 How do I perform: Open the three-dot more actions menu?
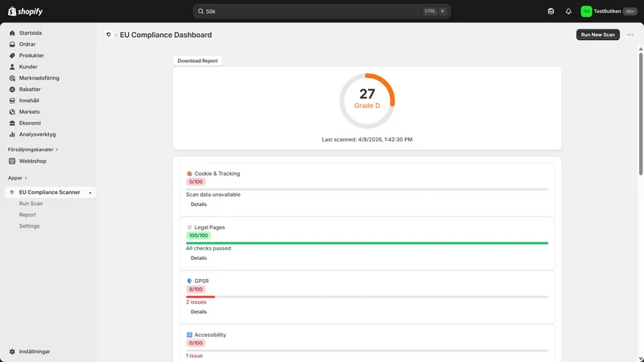[630, 35]
